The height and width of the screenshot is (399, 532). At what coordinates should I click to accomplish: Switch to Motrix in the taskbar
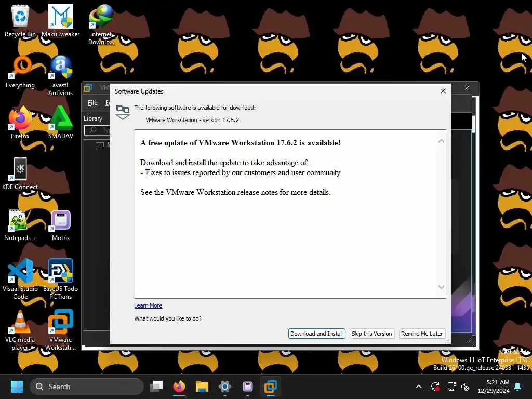[248, 387]
